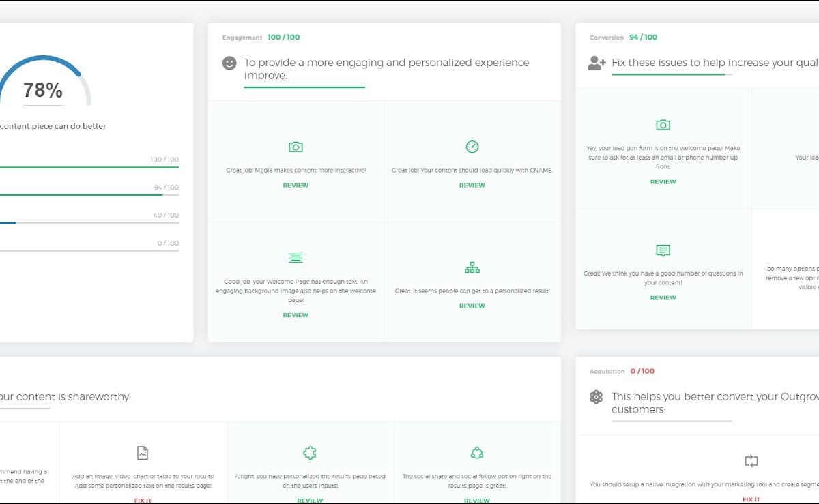Click the image file icon for results
819x504 pixels.
(x=143, y=453)
